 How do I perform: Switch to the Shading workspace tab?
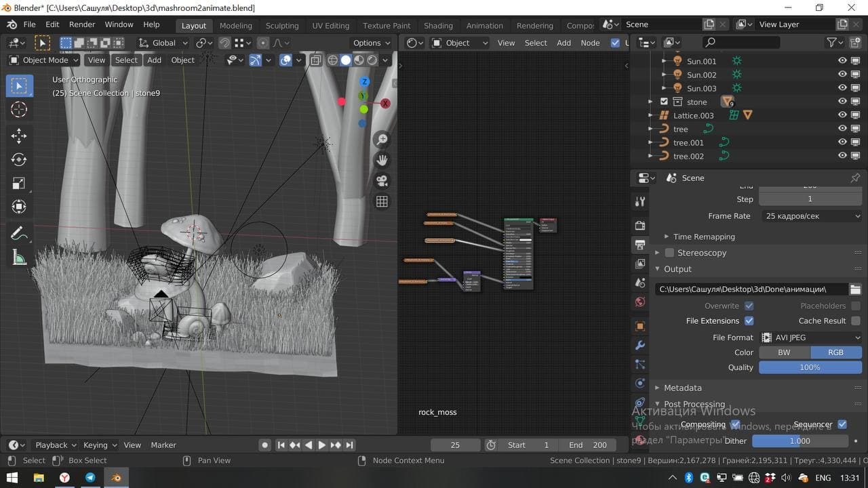click(x=438, y=26)
